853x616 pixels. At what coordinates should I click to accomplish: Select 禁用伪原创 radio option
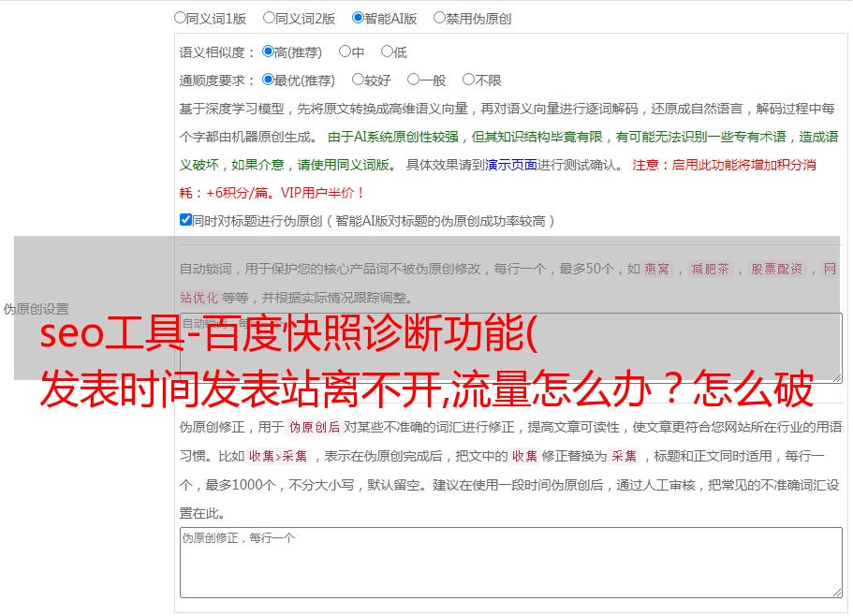point(439,18)
